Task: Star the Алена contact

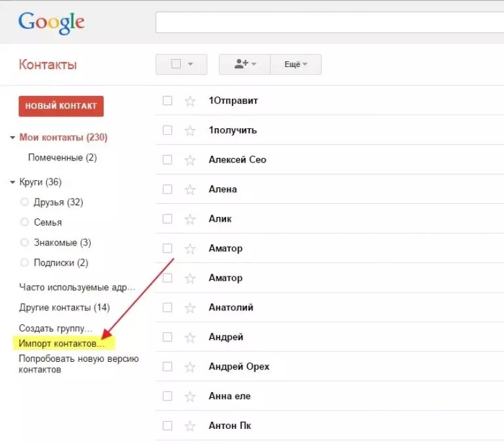Action: [190, 189]
